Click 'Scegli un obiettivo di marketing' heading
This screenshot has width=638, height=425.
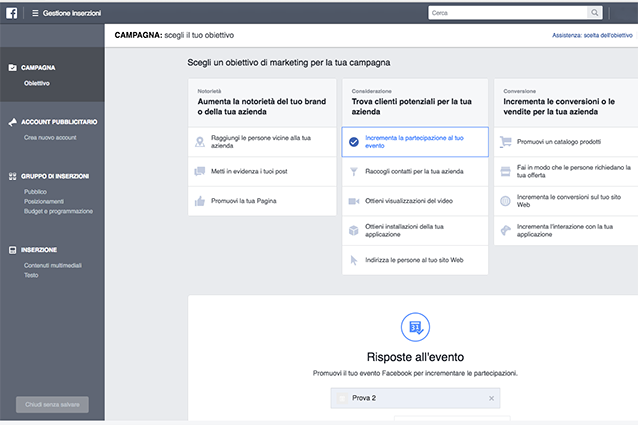288,63
